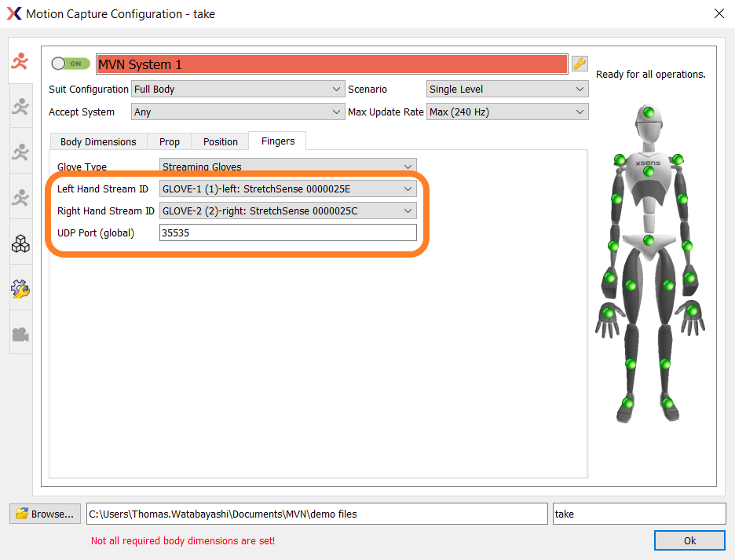Expand the Max Update Rate dropdown
The width and height of the screenshot is (735, 560).
click(506, 112)
